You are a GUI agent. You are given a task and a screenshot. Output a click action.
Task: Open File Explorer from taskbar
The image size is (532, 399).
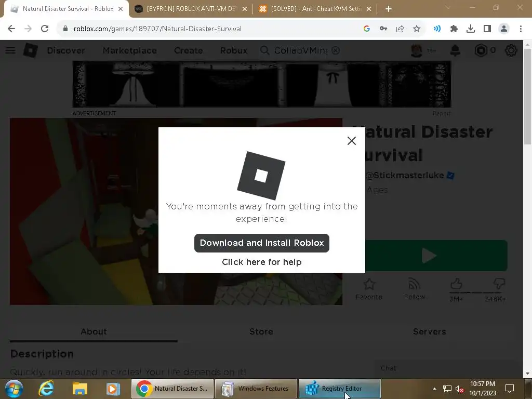point(79,389)
